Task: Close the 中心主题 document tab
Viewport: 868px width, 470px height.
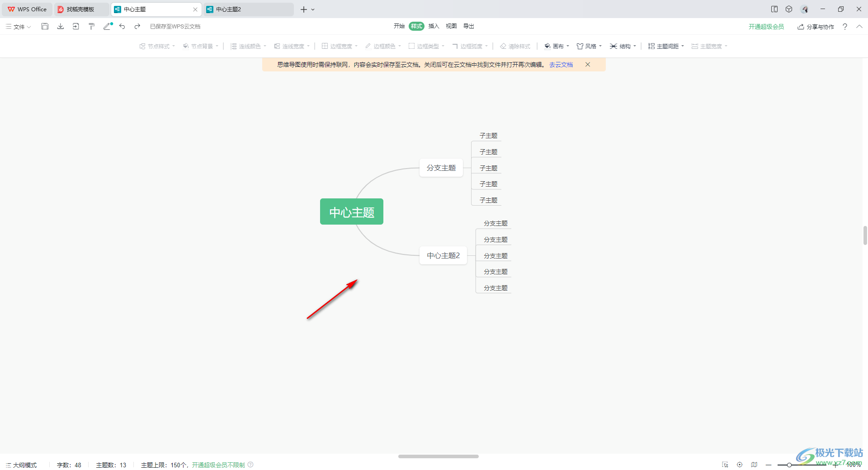Action: coord(195,9)
